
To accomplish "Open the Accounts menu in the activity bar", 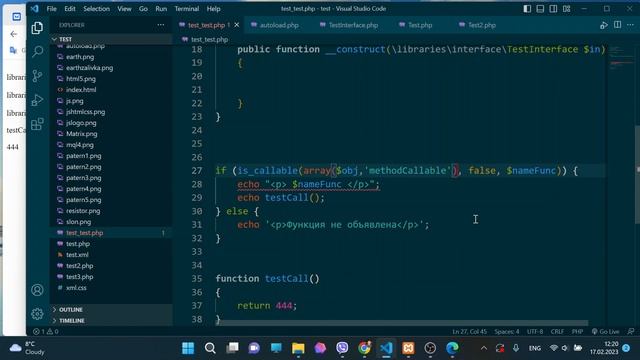I will coord(37,290).
